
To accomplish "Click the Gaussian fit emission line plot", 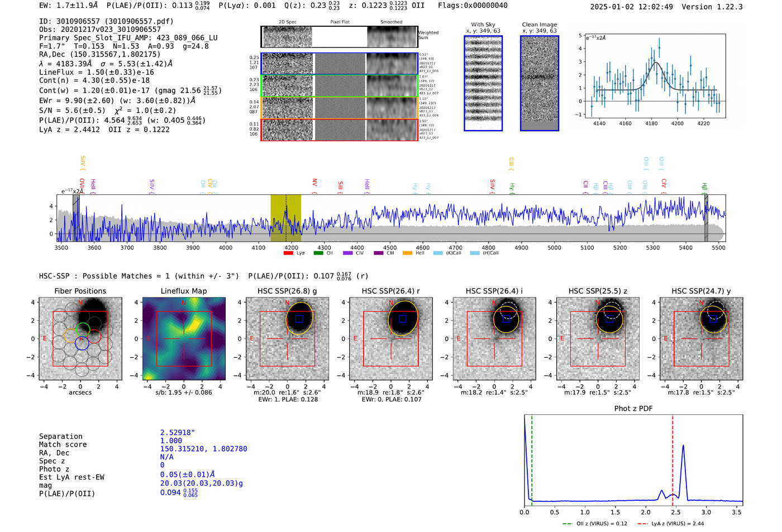I will (x=655, y=76).
